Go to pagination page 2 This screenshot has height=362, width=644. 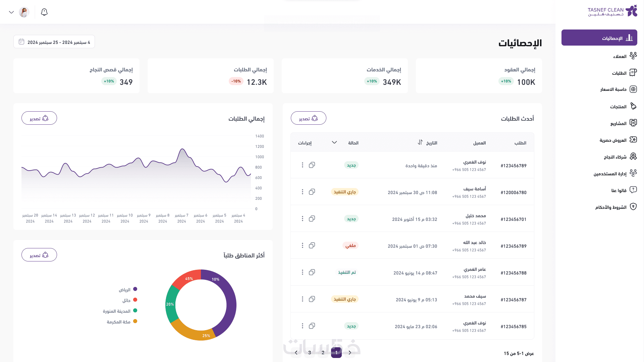[323, 353]
